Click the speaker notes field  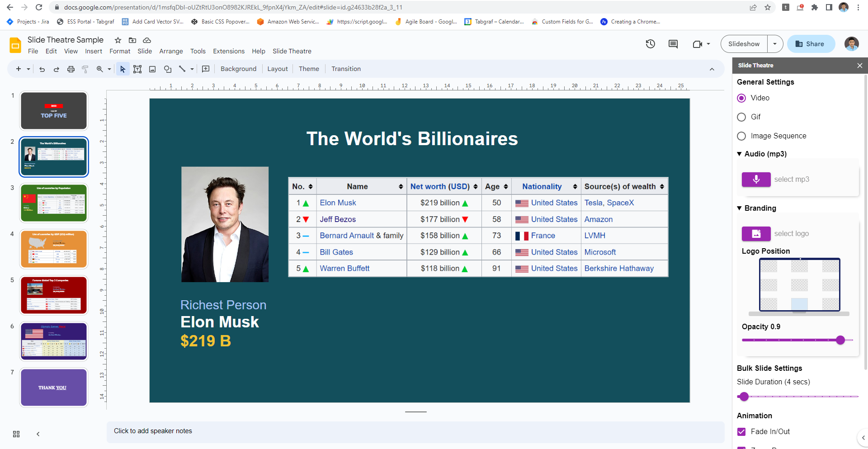[x=415, y=431]
